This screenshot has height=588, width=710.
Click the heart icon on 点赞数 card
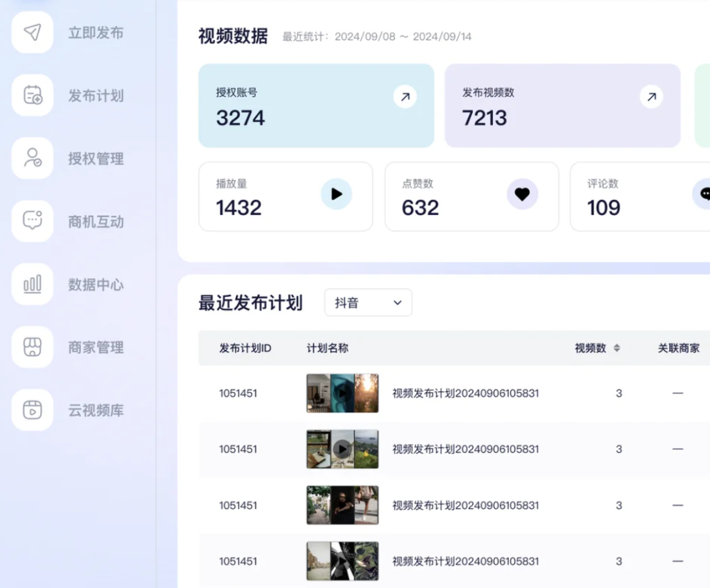click(x=523, y=194)
